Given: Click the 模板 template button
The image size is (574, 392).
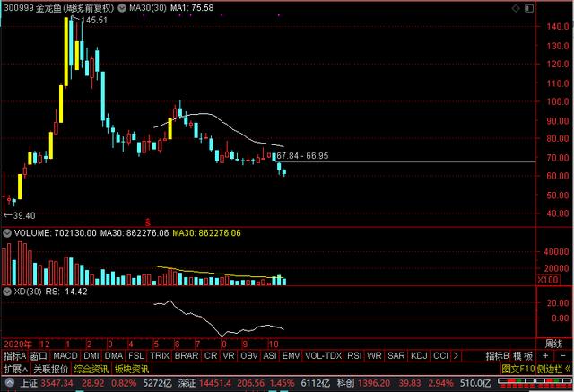Looking at the screenshot, I should 524,356.
